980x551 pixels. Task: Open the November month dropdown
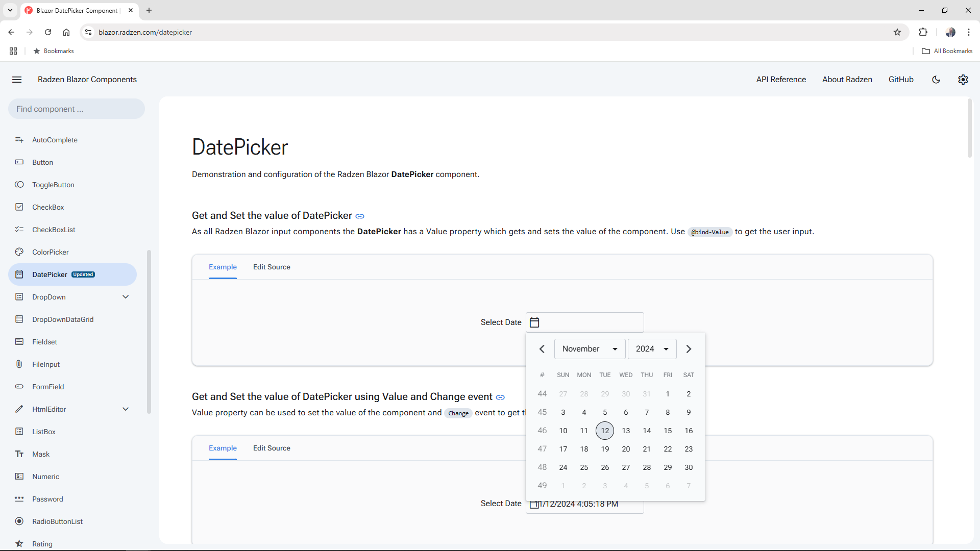click(x=590, y=349)
